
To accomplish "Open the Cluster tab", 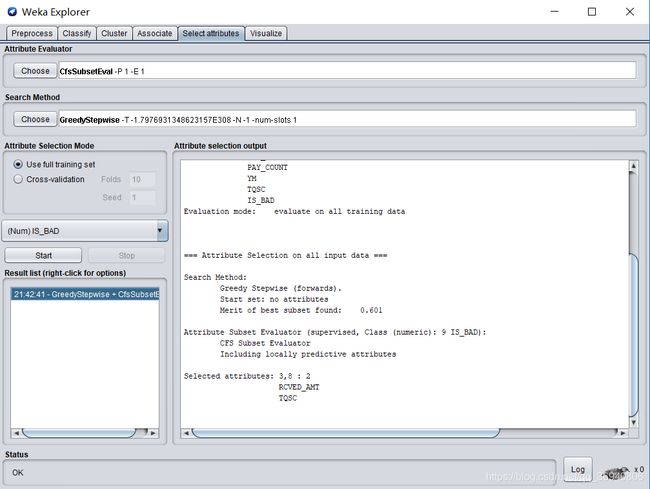I will (x=114, y=33).
